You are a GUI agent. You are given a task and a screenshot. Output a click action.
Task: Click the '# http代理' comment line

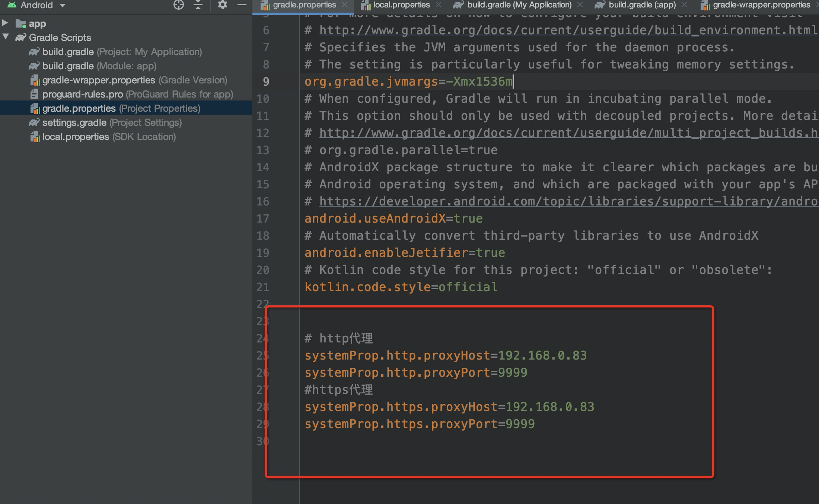coord(339,338)
